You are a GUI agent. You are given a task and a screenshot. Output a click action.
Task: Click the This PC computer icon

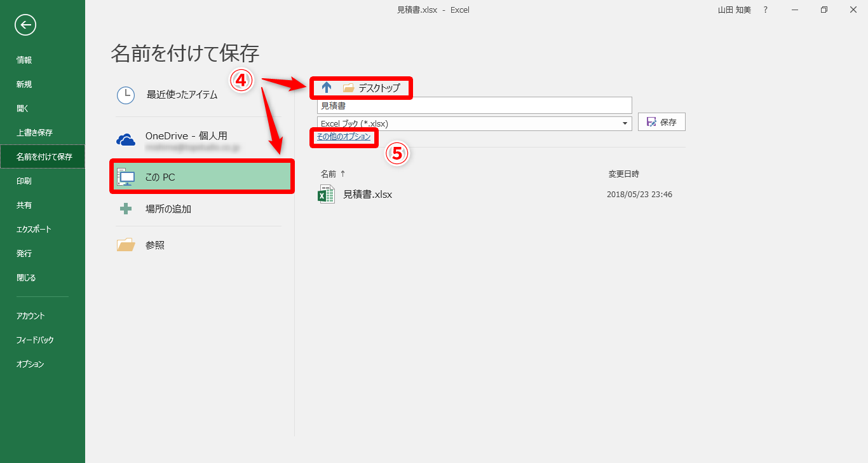coord(126,177)
